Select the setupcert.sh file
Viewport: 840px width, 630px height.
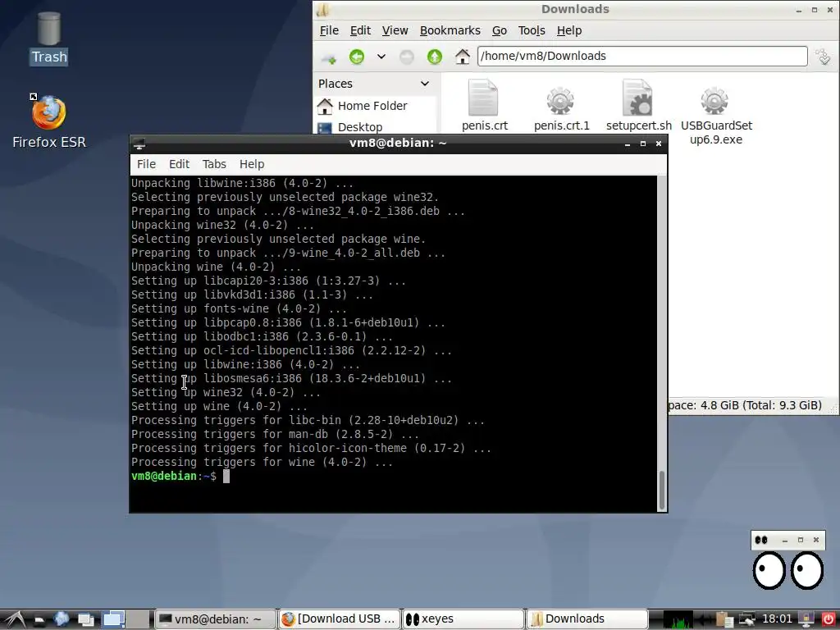pyautogui.click(x=638, y=106)
